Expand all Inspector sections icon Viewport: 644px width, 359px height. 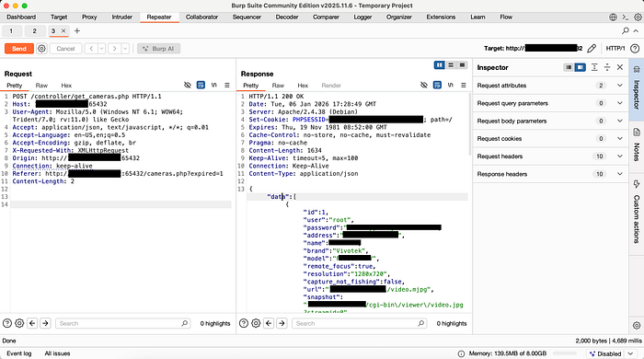coord(594,67)
